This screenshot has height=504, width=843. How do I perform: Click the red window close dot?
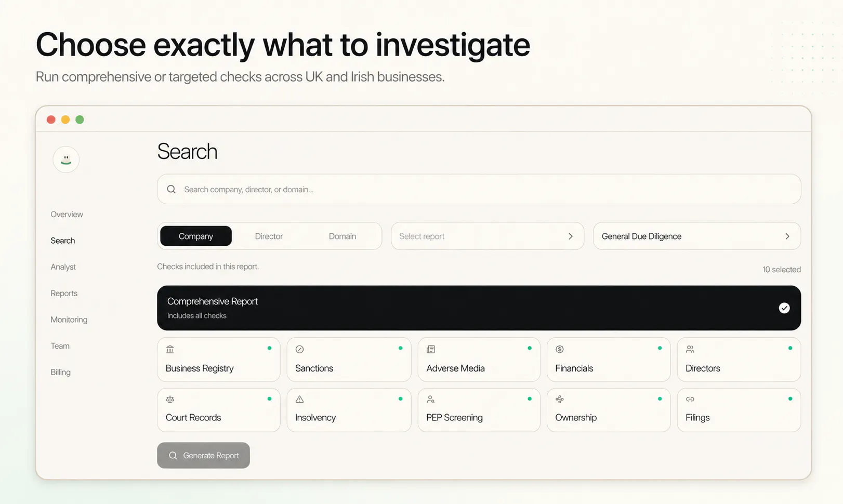(51, 120)
